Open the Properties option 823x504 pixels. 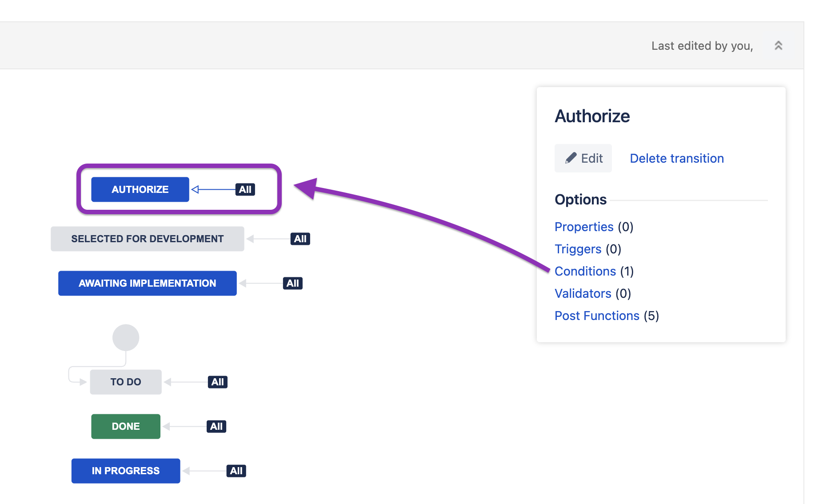tap(583, 227)
